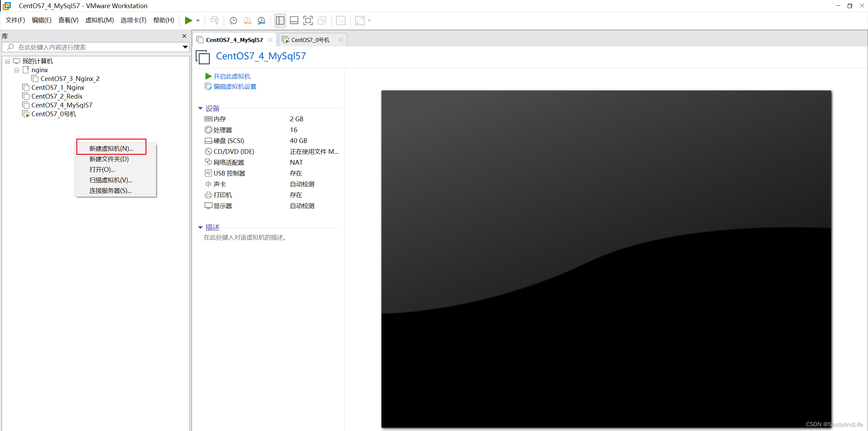Click the CD/DVD (IDE) device icon
Screen dimensions: 868x431
click(208, 151)
